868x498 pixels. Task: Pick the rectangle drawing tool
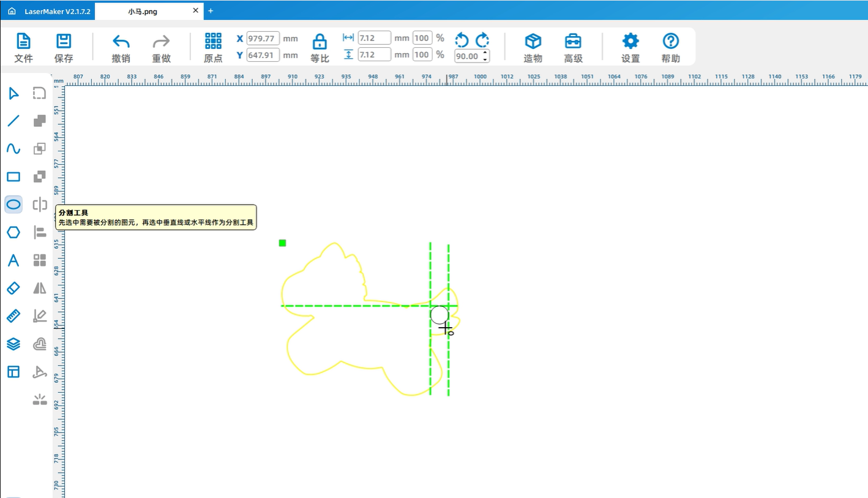coord(13,177)
